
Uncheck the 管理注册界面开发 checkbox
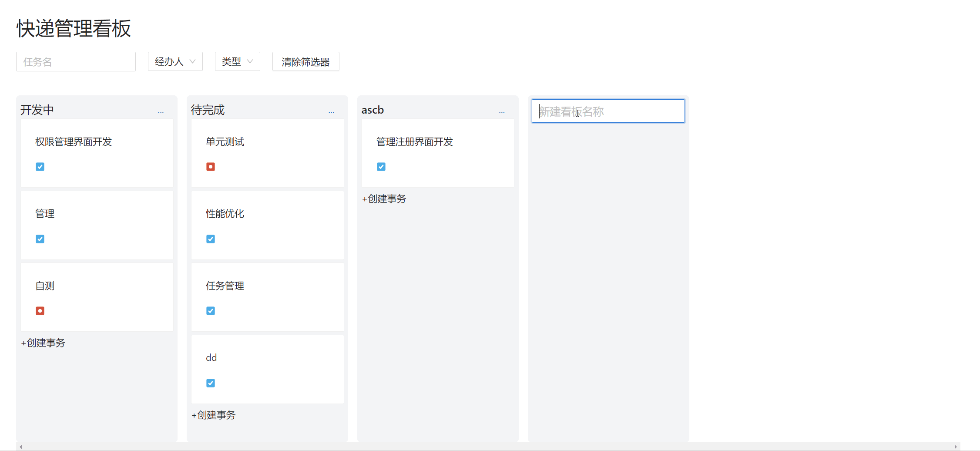(381, 166)
